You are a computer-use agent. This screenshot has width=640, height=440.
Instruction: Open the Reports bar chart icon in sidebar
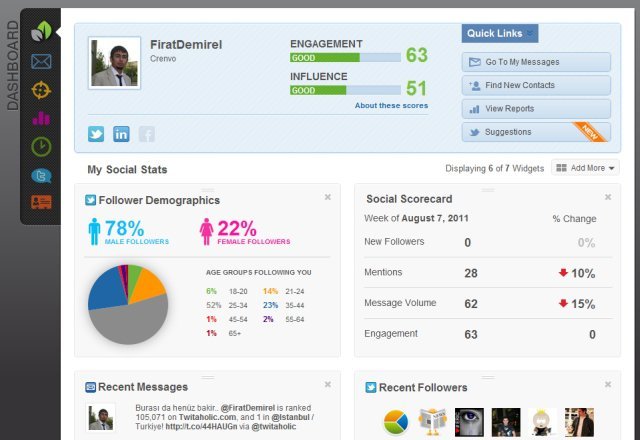point(41,118)
